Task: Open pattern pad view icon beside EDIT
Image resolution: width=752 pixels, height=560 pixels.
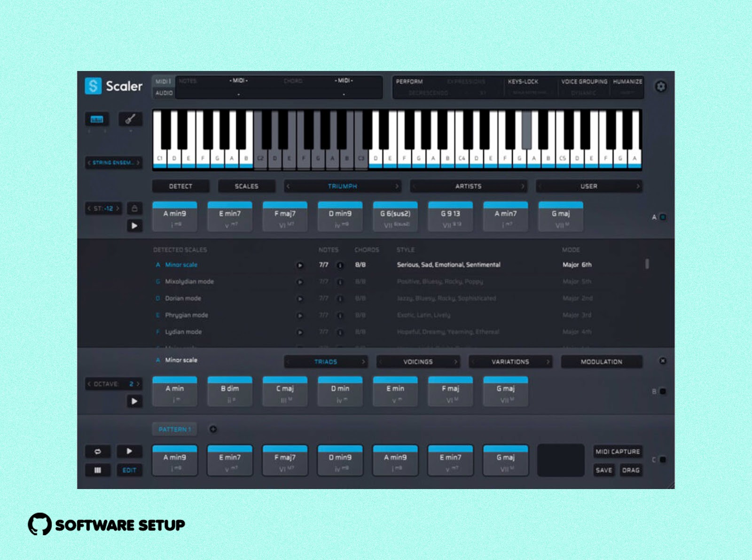Action: (98, 470)
